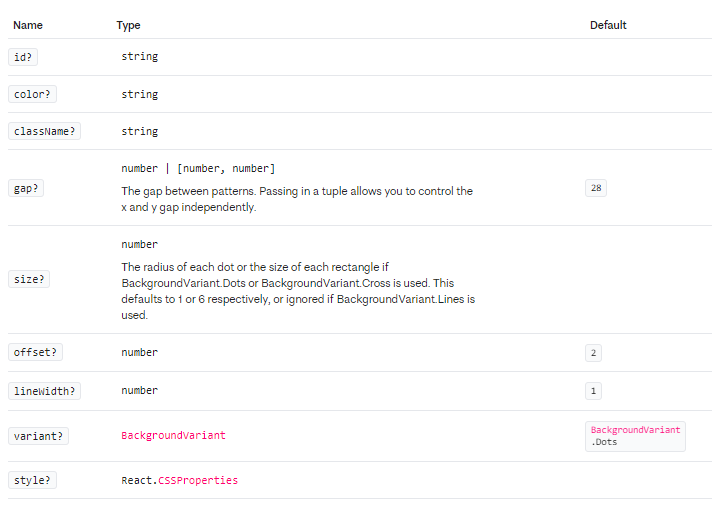Click the color? prop name badge
The height and width of the screenshot is (521, 724).
click(32, 94)
